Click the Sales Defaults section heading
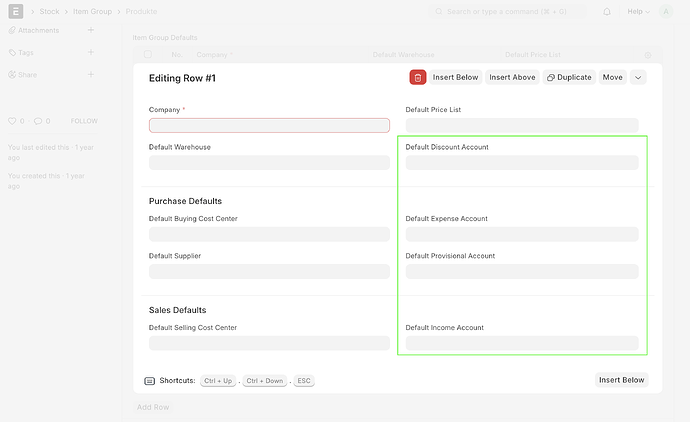Image resolution: width=690 pixels, height=422 pixels. tap(177, 310)
